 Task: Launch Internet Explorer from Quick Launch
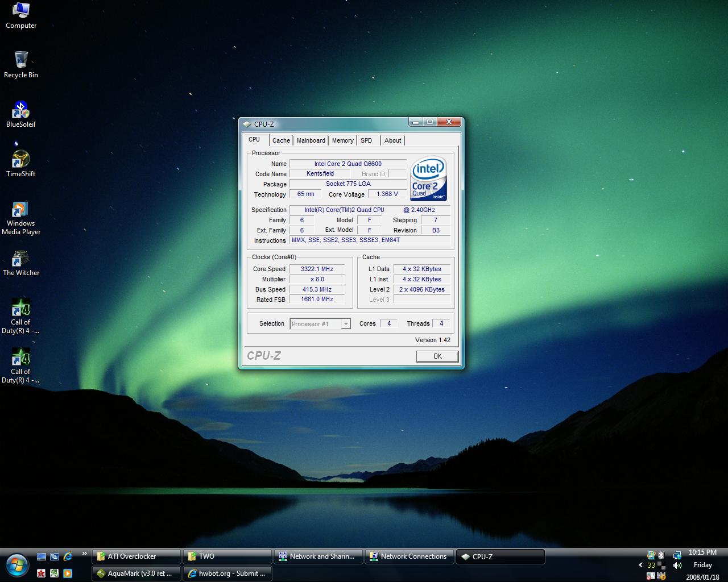[x=68, y=556]
